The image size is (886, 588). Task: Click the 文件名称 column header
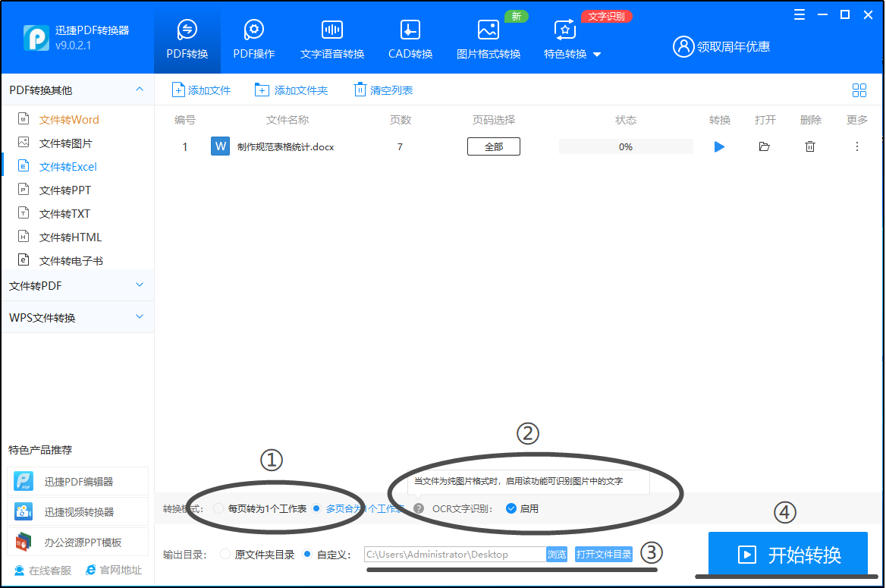pos(287,120)
